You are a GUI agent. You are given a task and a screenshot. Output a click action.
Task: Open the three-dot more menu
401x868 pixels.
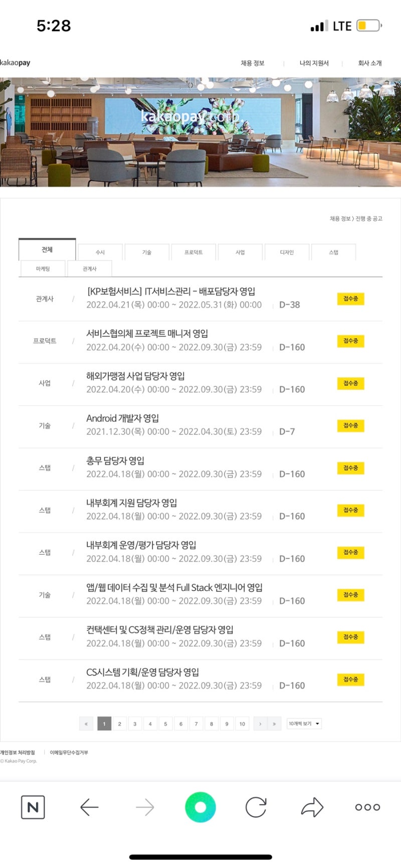pyautogui.click(x=367, y=807)
